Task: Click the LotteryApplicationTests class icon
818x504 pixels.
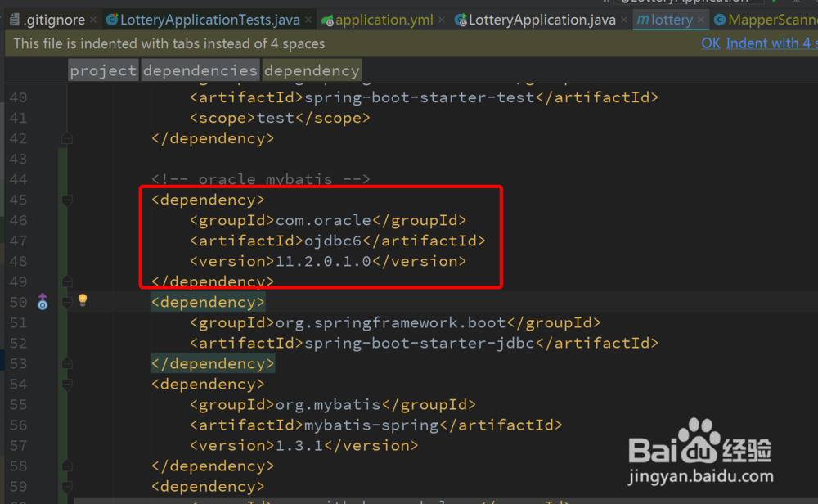Action: pyautogui.click(x=111, y=20)
